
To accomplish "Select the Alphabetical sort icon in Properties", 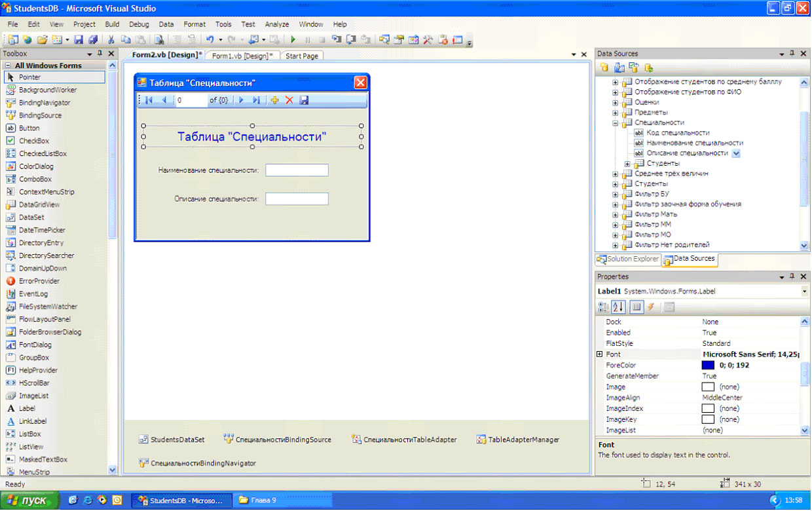I will pos(618,307).
